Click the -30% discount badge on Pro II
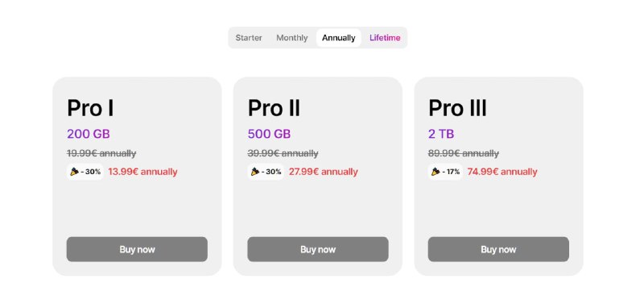 click(x=266, y=172)
